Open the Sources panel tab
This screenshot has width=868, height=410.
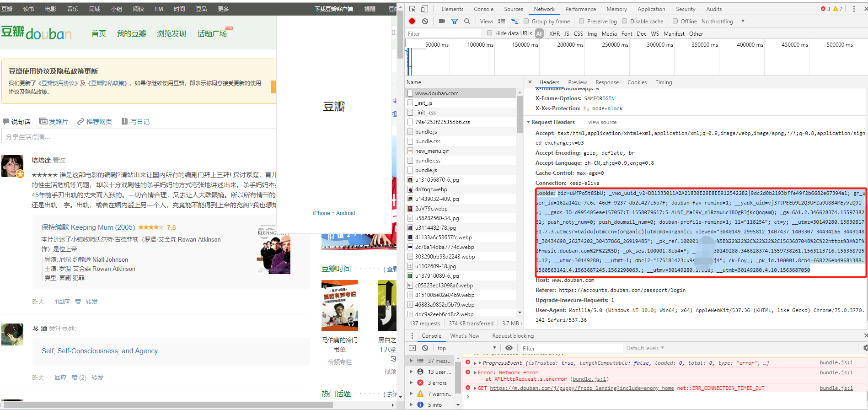pos(513,9)
